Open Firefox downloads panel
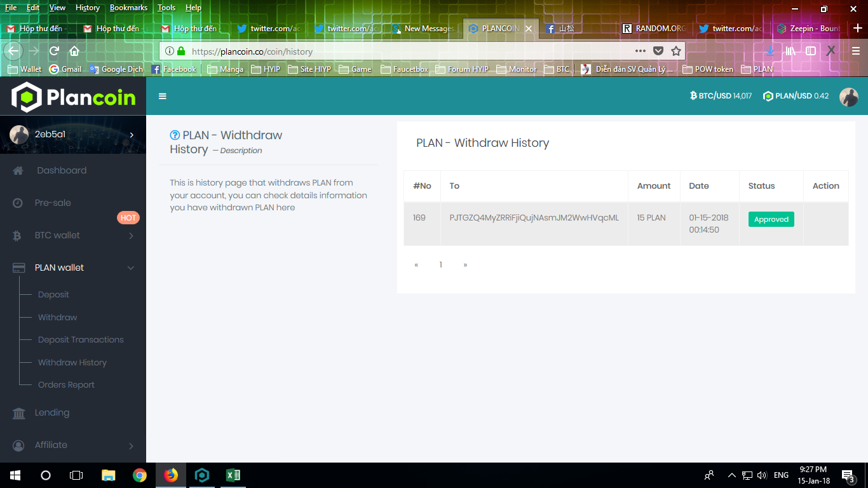Viewport: 868px width, 488px height. click(x=770, y=51)
